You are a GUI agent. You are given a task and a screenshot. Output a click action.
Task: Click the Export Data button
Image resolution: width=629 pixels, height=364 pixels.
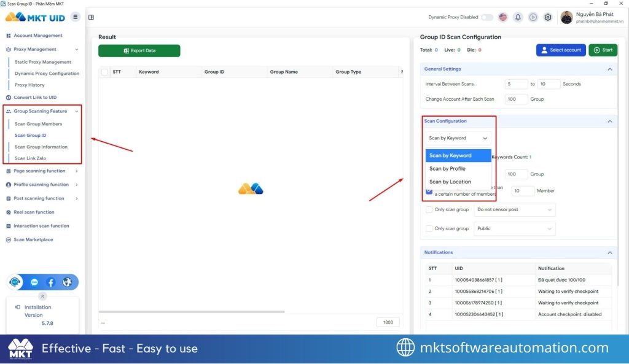tap(139, 50)
